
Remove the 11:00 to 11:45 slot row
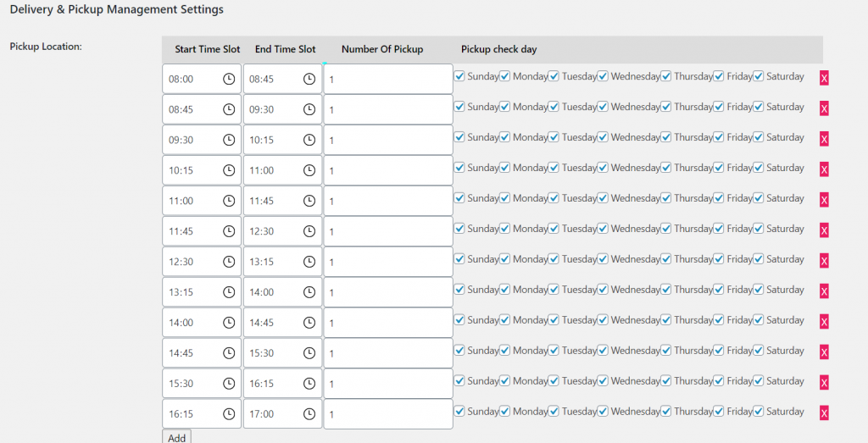point(824,200)
